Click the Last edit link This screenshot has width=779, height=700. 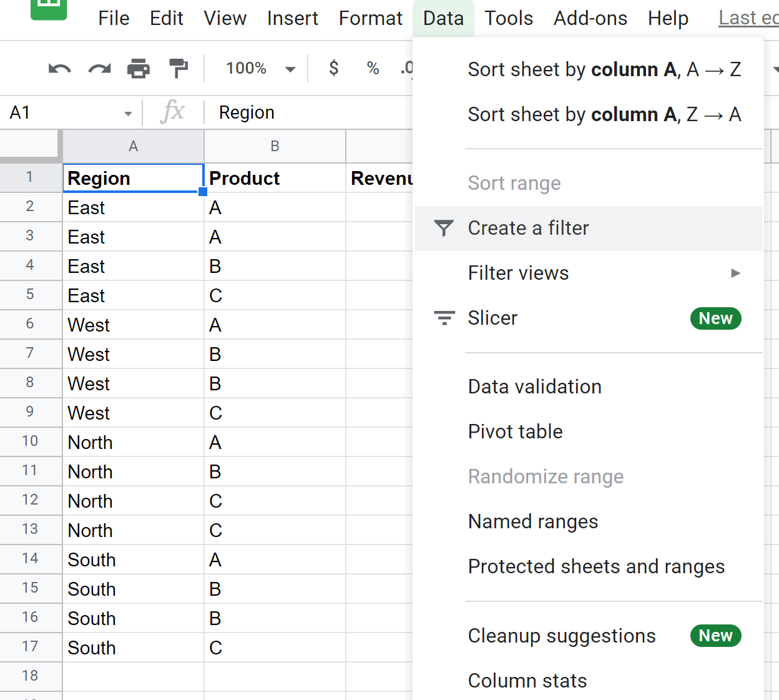pyautogui.click(x=748, y=19)
